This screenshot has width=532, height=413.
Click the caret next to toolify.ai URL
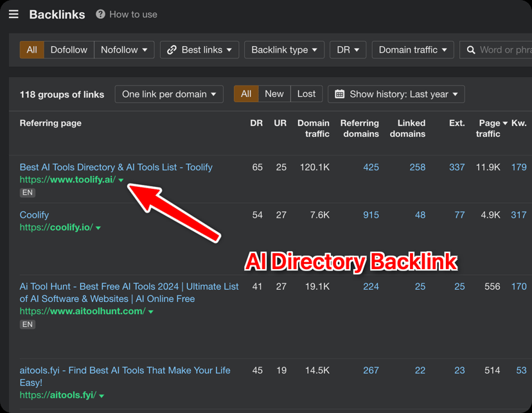pyautogui.click(x=121, y=180)
